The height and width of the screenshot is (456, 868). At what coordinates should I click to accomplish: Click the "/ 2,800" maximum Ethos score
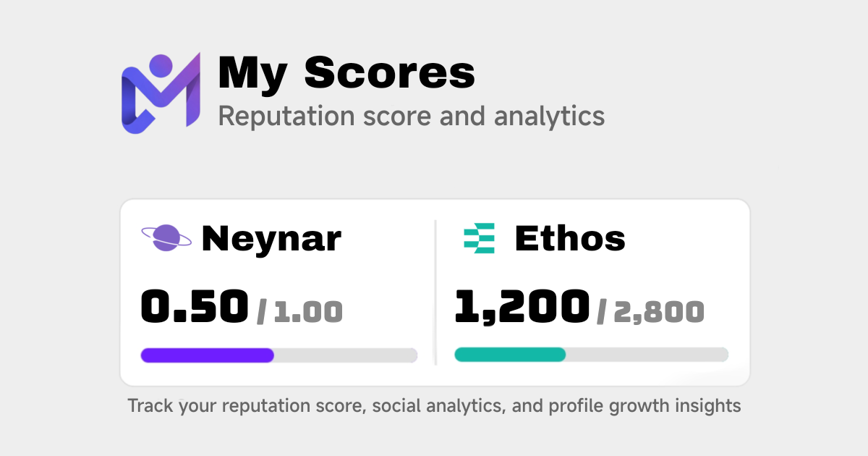coord(650,312)
